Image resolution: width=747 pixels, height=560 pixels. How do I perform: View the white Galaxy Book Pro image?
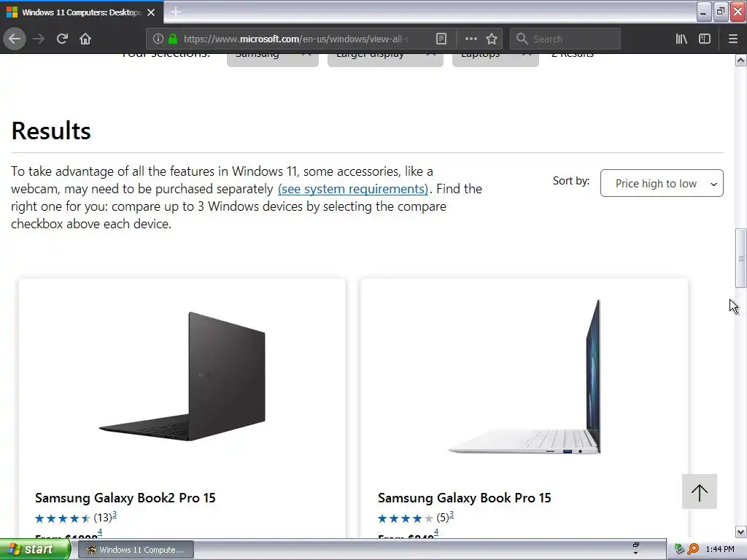[x=525, y=376]
